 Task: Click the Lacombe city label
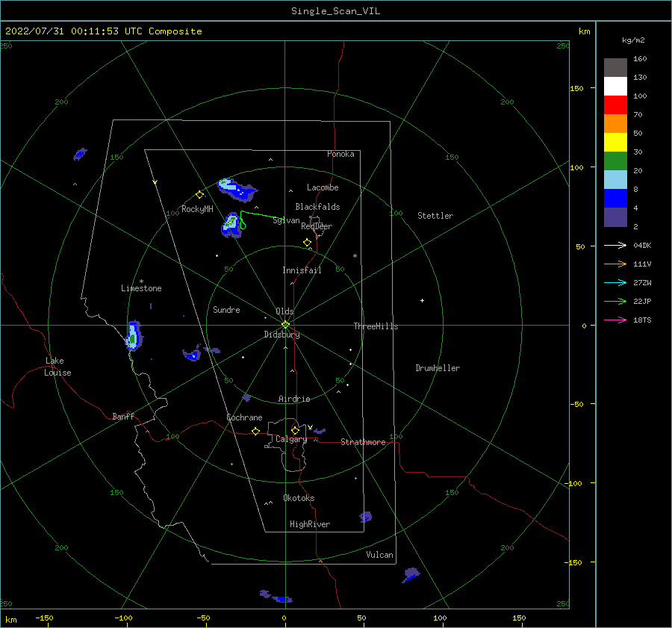coord(323,187)
